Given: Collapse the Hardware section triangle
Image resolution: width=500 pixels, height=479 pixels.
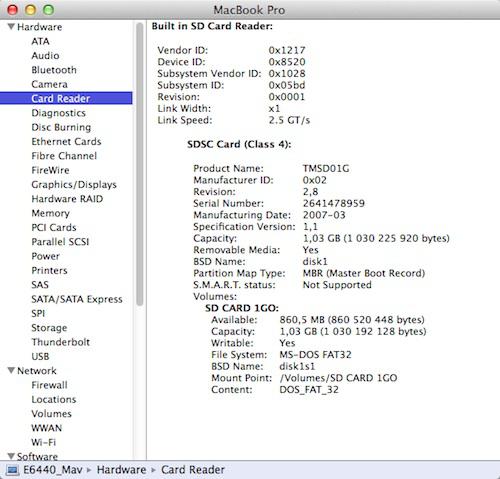Looking at the screenshot, I should tap(11, 27).
